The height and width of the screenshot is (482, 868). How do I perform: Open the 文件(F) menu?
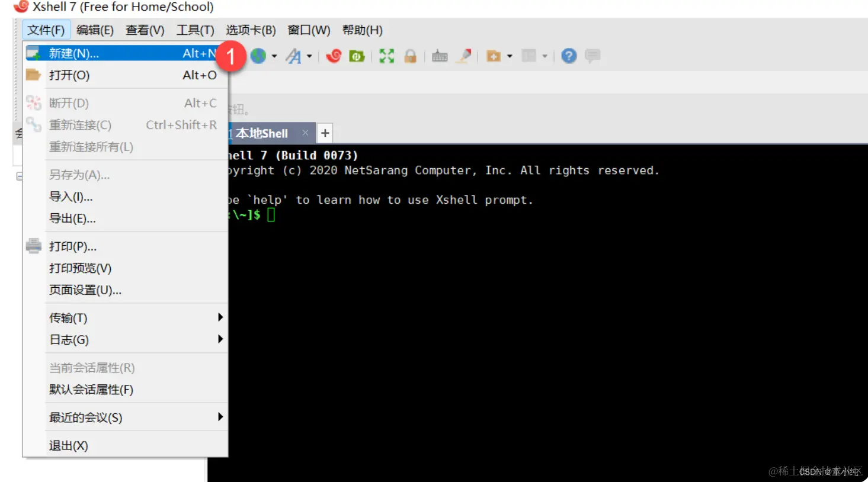[46, 30]
